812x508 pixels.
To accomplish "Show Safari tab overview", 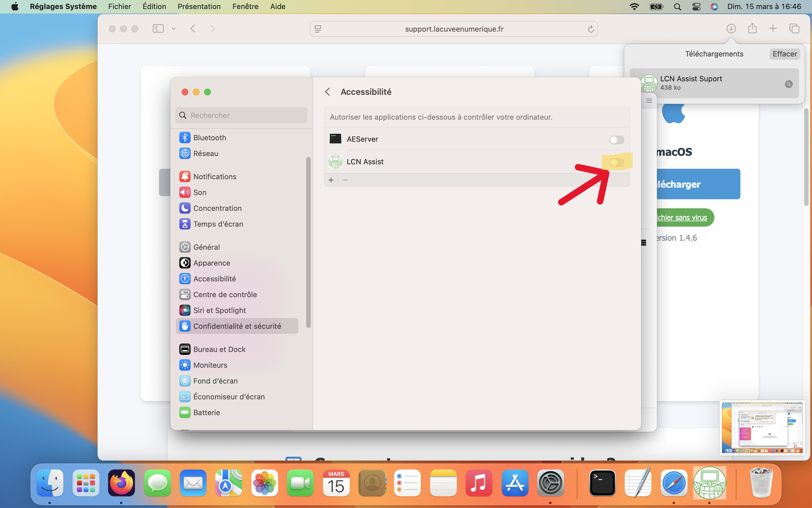I will point(794,29).
